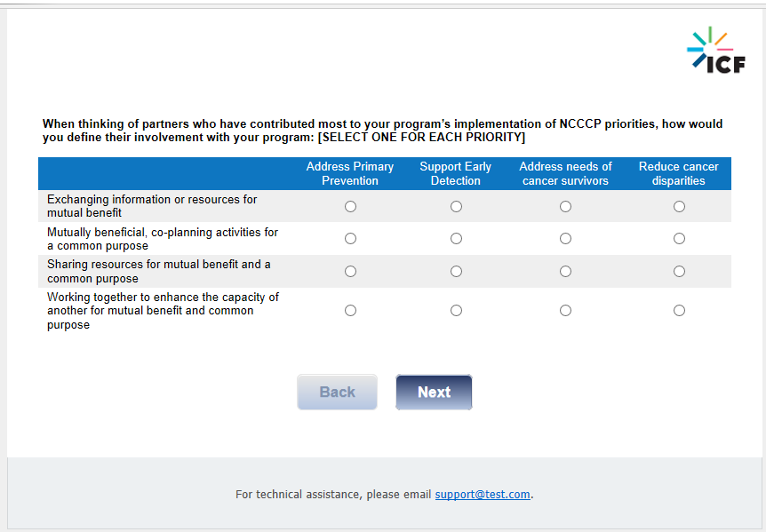Open the support@test.com email link

pos(483,495)
